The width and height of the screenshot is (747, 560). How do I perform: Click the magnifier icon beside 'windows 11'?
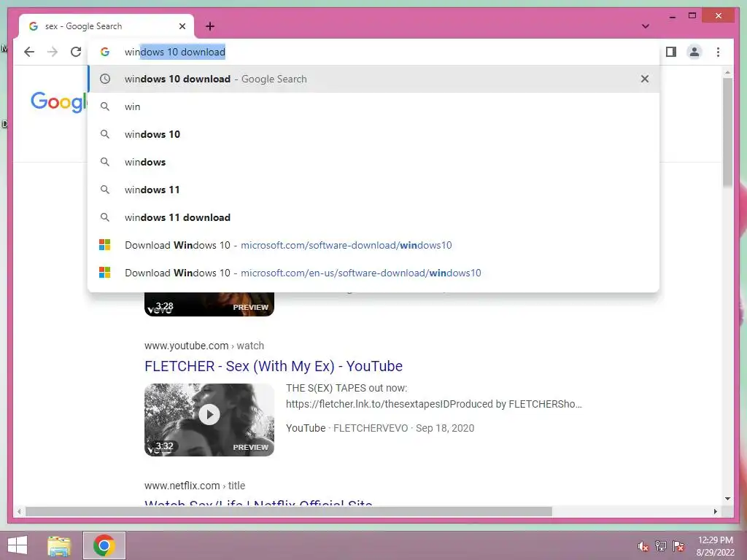coord(105,190)
